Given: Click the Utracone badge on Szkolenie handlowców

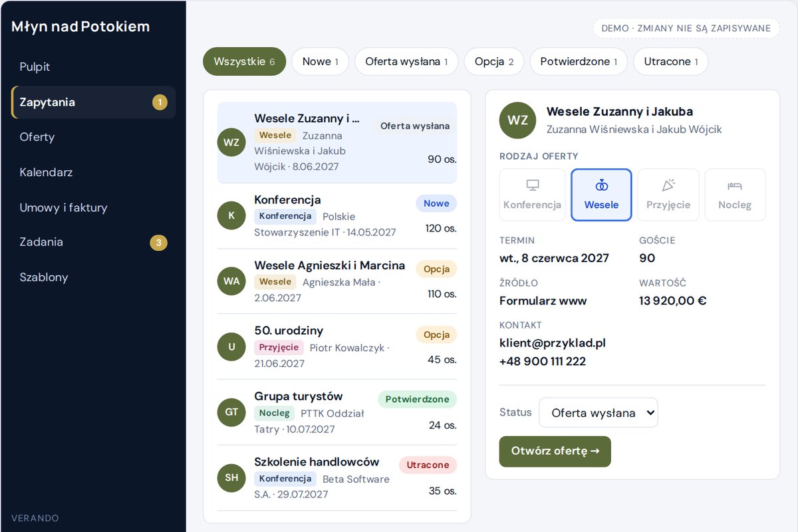Looking at the screenshot, I should point(428,465).
